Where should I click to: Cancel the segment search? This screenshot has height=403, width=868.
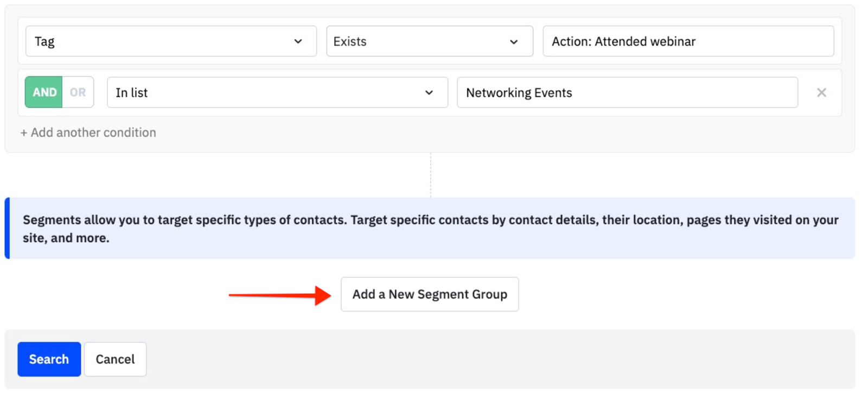pyautogui.click(x=115, y=359)
